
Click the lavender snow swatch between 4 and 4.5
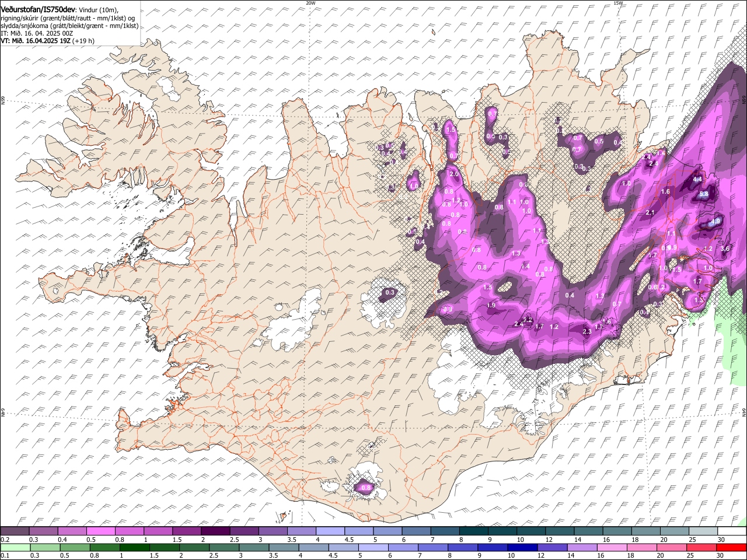click(330, 531)
